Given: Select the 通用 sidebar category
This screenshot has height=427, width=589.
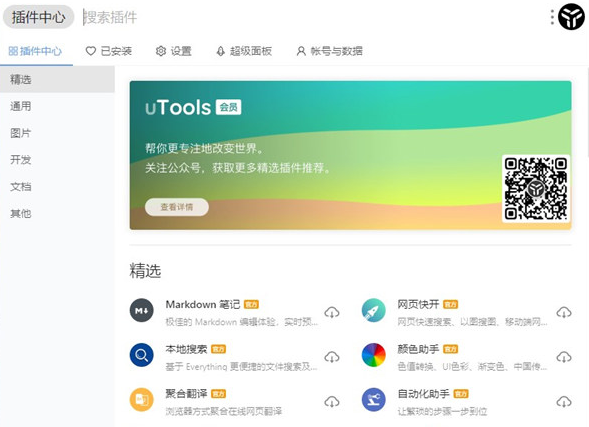Looking at the screenshot, I should point(57,106).
